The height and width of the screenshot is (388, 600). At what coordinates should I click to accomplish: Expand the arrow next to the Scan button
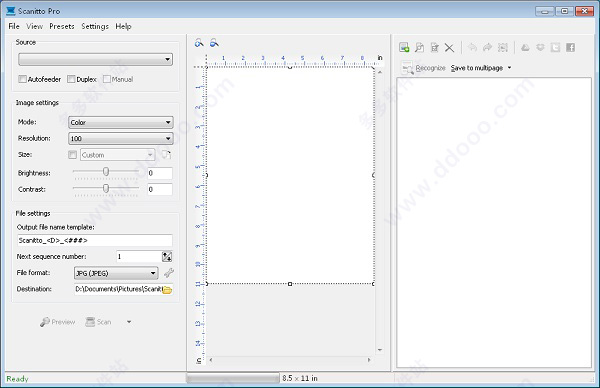(129, 322)
